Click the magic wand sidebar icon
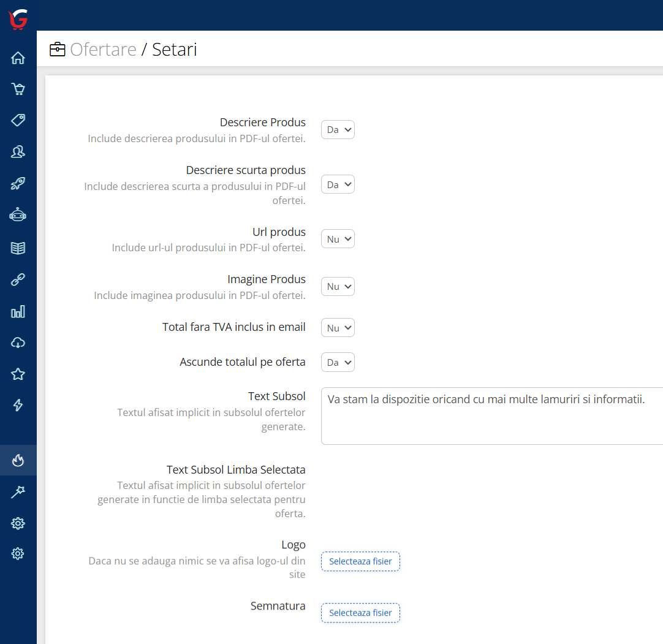 pyautogui.click(x=18, y=491)
